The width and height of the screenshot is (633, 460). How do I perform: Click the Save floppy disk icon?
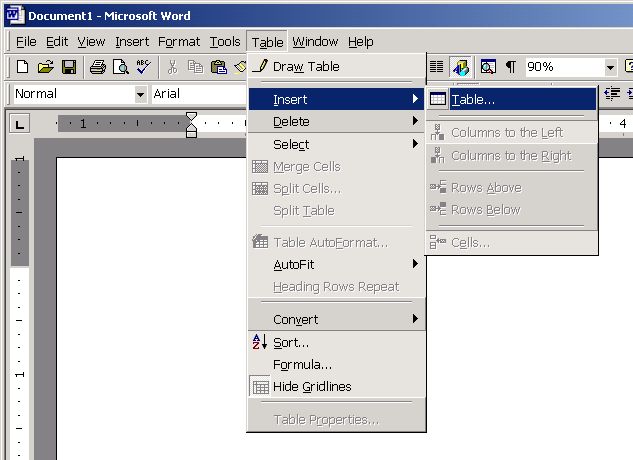click(x=69, y=67)
